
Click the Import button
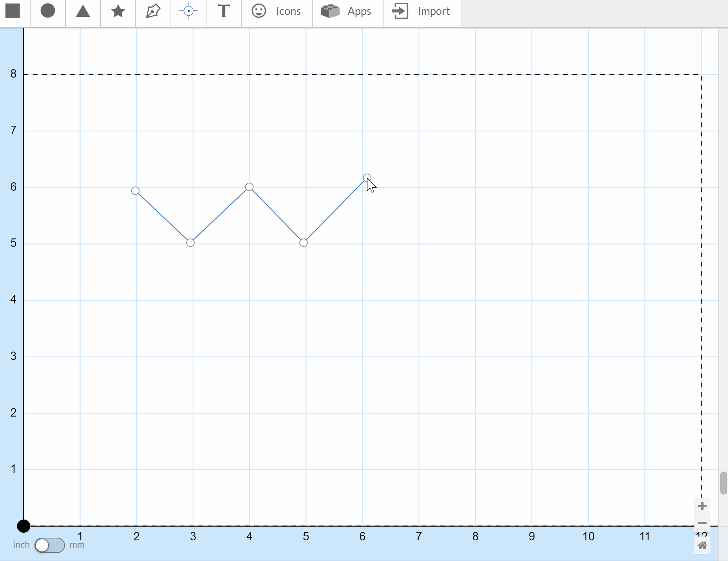[x=422, y=11]
